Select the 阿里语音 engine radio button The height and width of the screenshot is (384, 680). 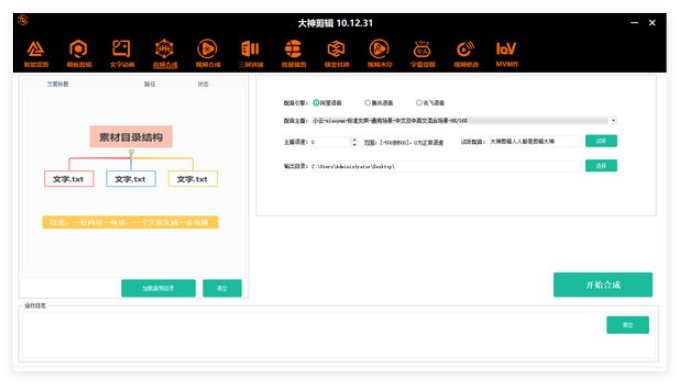click(316, 103)
